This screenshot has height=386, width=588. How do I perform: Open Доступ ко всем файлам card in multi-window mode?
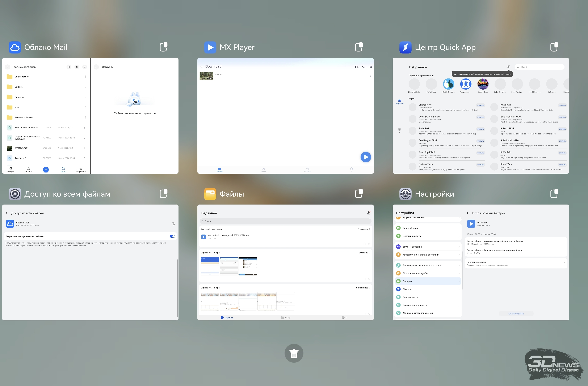[164, 193]
